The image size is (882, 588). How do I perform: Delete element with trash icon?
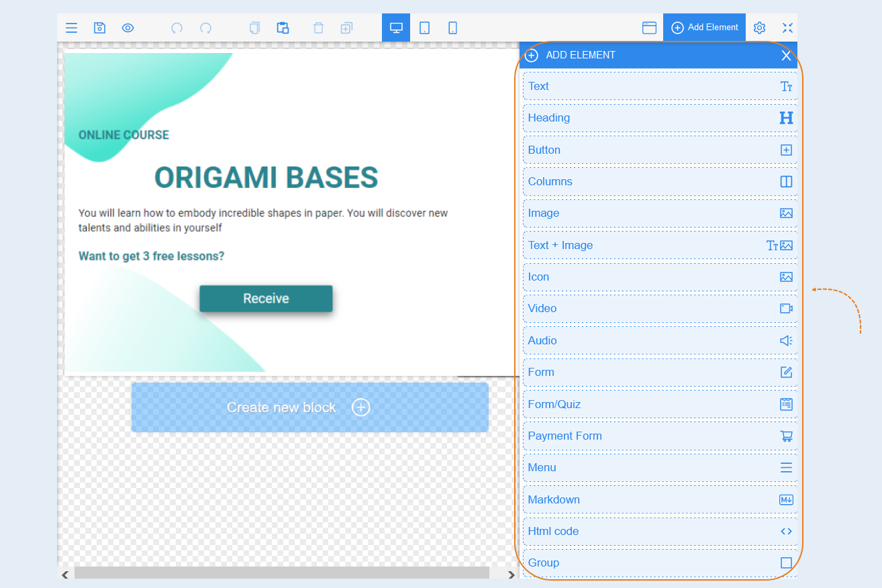[318, 28]
